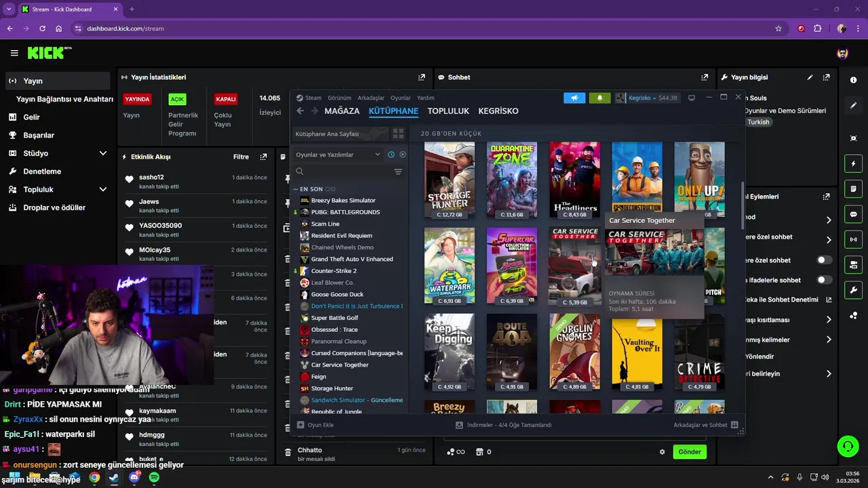868x488 pixels.
Task: Pop out the Yayın İstatistikleri panel
Action: click(422, 77)
